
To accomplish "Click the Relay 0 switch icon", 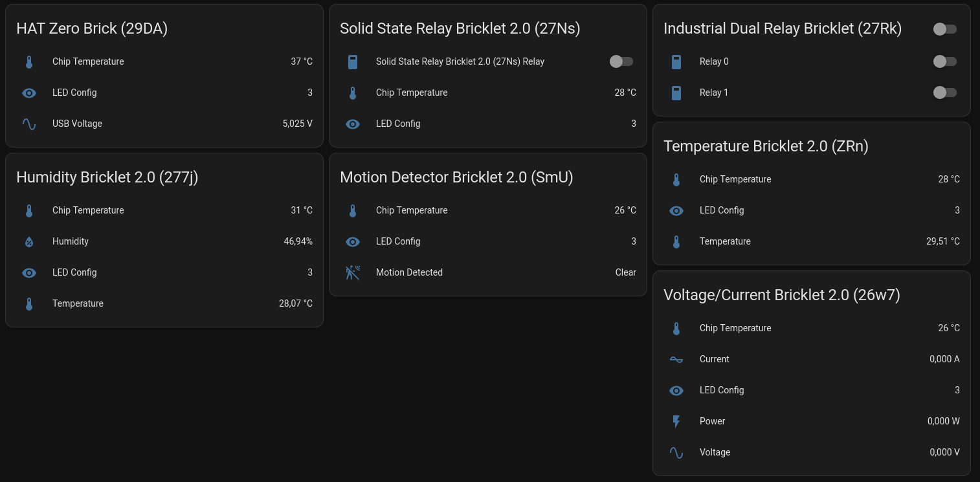I will pos(676,62).
